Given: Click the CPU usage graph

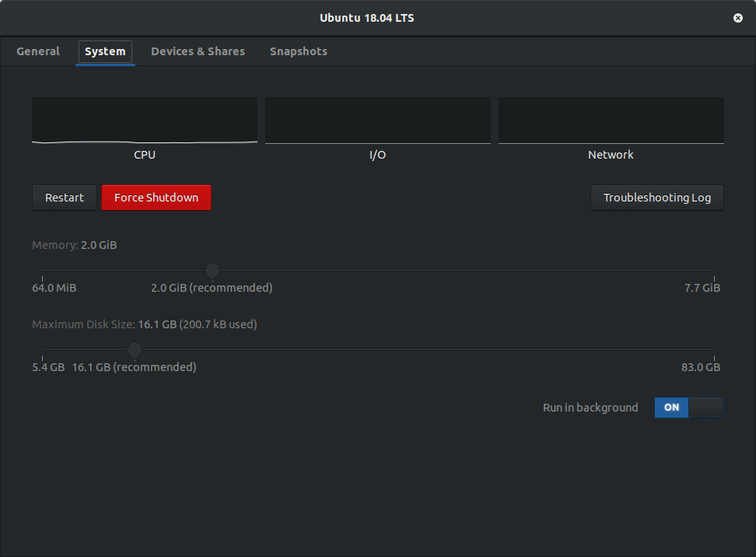Looking at the screenshot, I should click(x=145, y=121).
